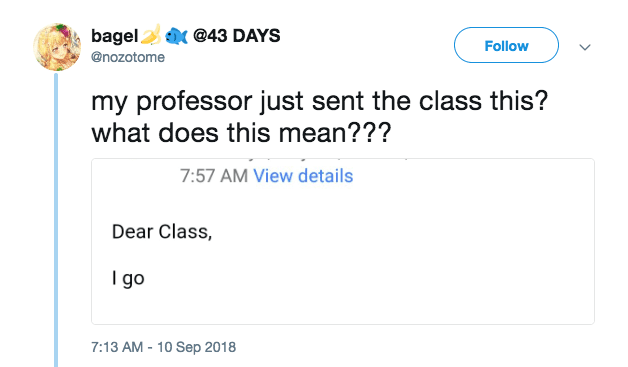The width and height of the screenshot is (628, 367).
Task: Click the blue fish emoji in the name
Action: [x=176, y=36]
